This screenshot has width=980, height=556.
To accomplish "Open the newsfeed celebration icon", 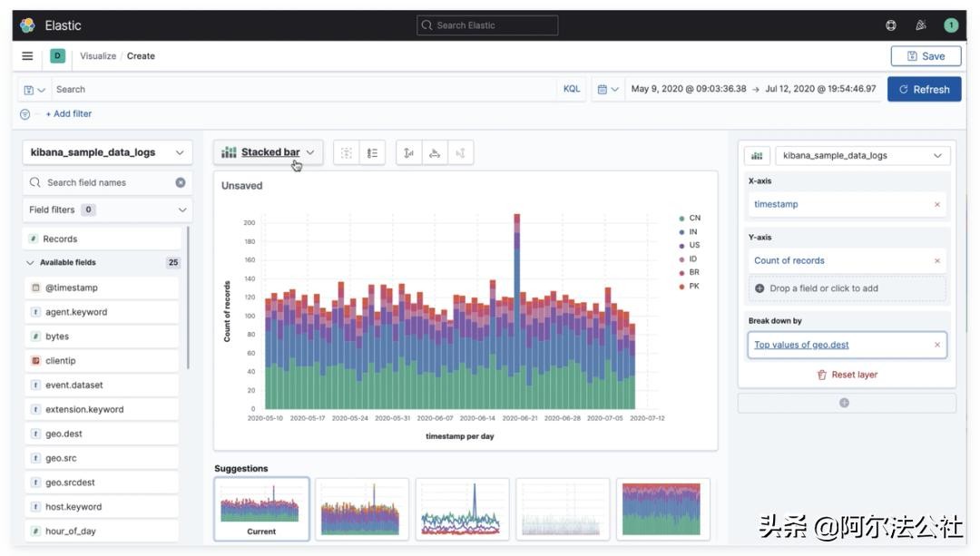I will coord(921,25).
